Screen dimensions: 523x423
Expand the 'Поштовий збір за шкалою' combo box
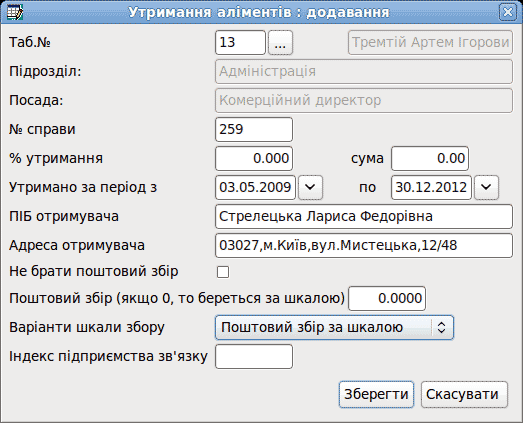334,328
